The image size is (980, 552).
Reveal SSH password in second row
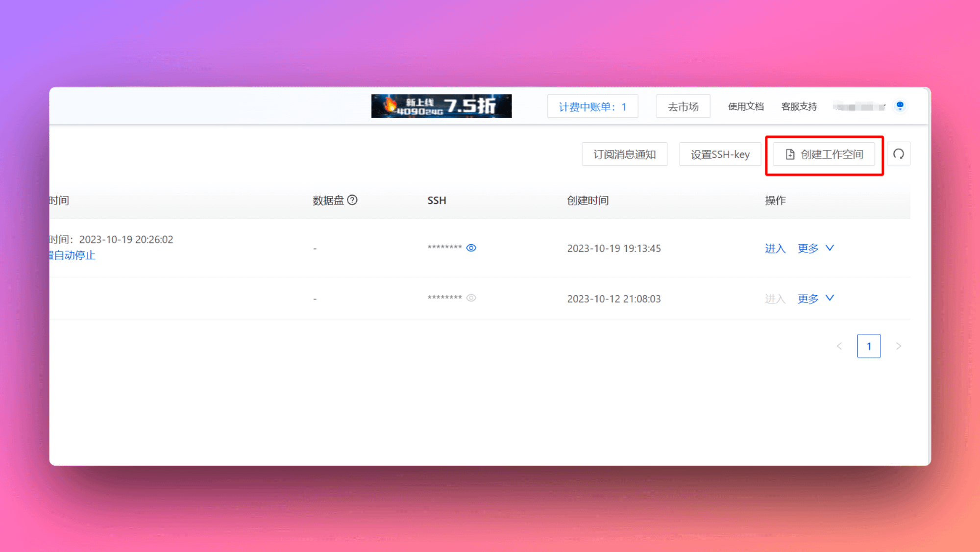[471, 298]
